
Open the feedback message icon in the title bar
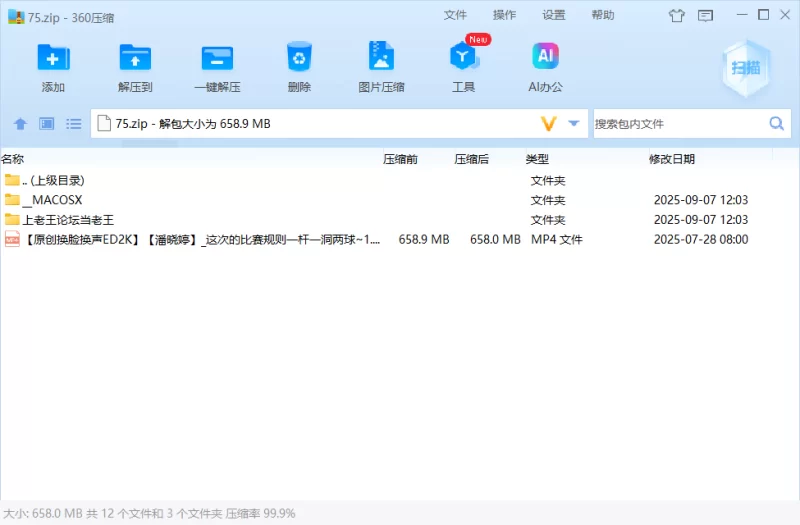pyautogui.click(x=706, y=16)
